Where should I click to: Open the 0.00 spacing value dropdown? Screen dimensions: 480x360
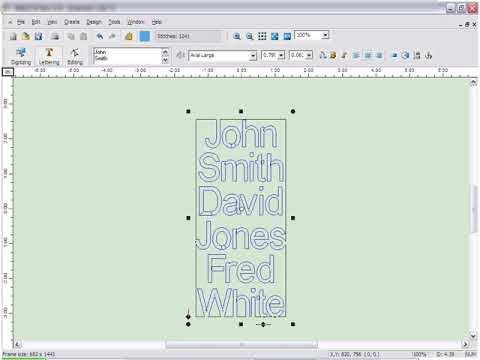coord(309,55)
